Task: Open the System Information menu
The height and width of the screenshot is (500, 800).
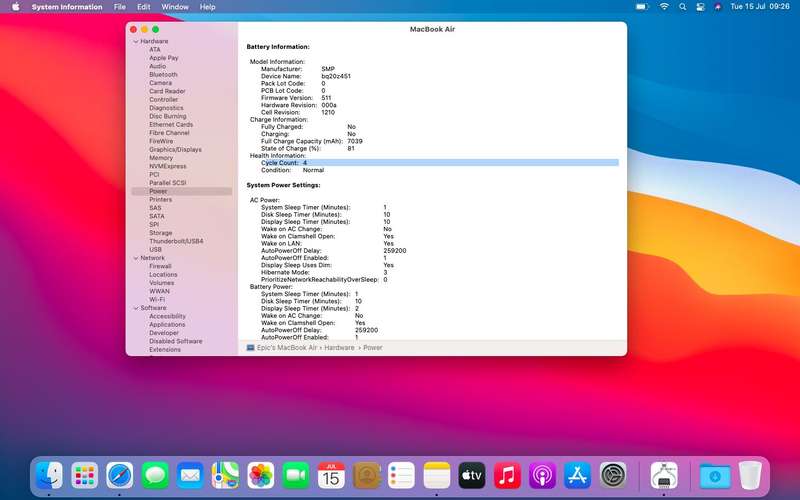Action: pos(67,7)
